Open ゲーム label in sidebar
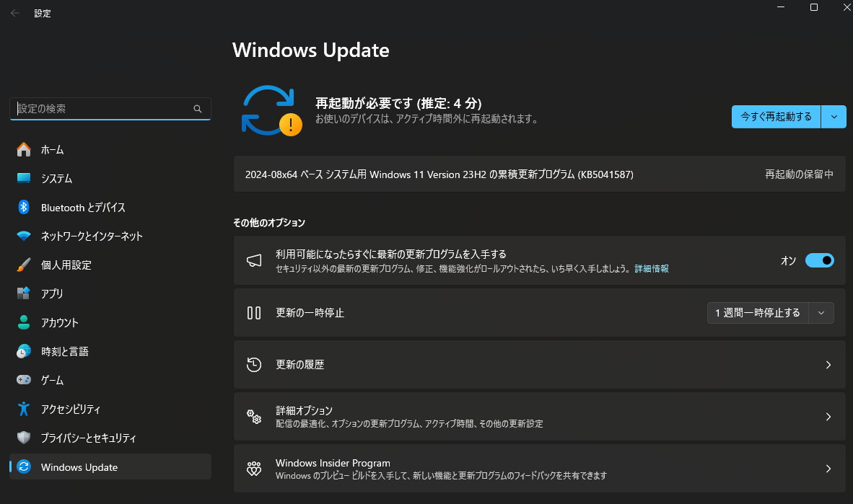853x504 pixels. (x=52, y=380)
